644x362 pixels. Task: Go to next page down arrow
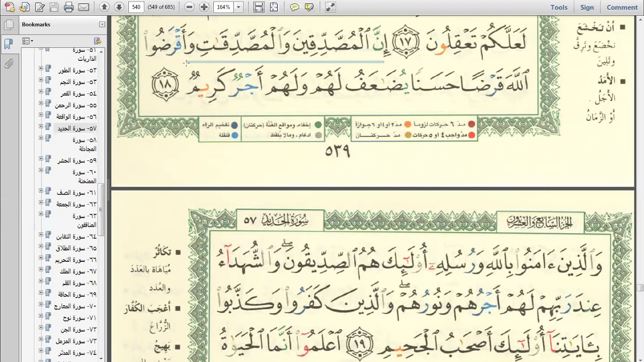pos(119,7)
